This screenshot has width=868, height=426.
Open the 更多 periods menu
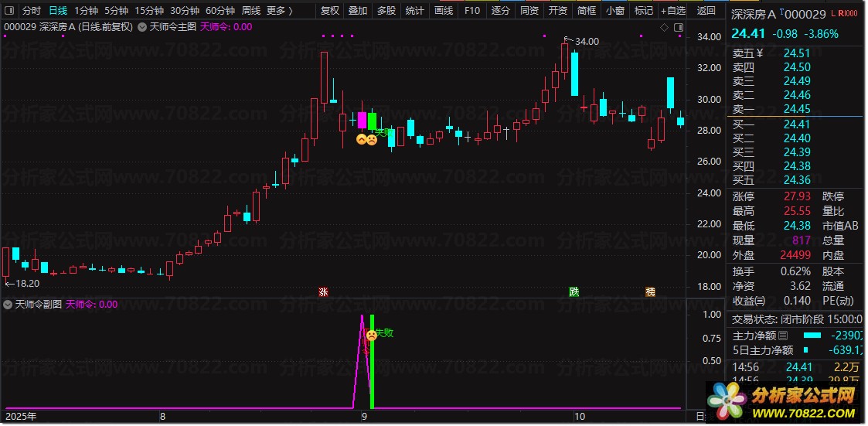(279, 10)
